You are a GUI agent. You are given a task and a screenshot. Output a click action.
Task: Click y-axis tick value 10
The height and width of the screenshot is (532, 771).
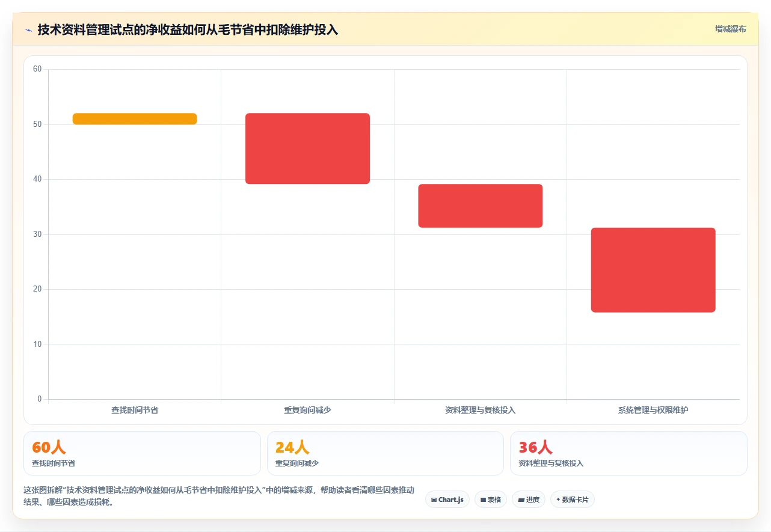point(37,344)
